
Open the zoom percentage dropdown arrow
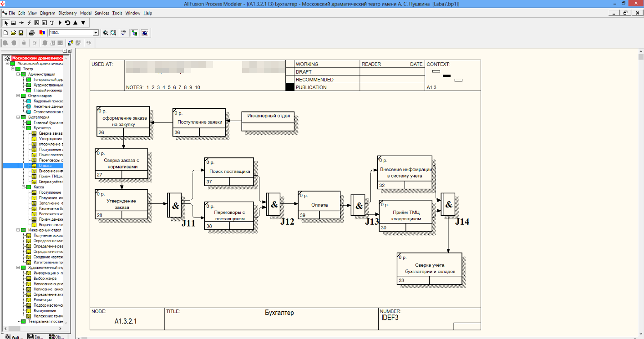click(96, 33)
